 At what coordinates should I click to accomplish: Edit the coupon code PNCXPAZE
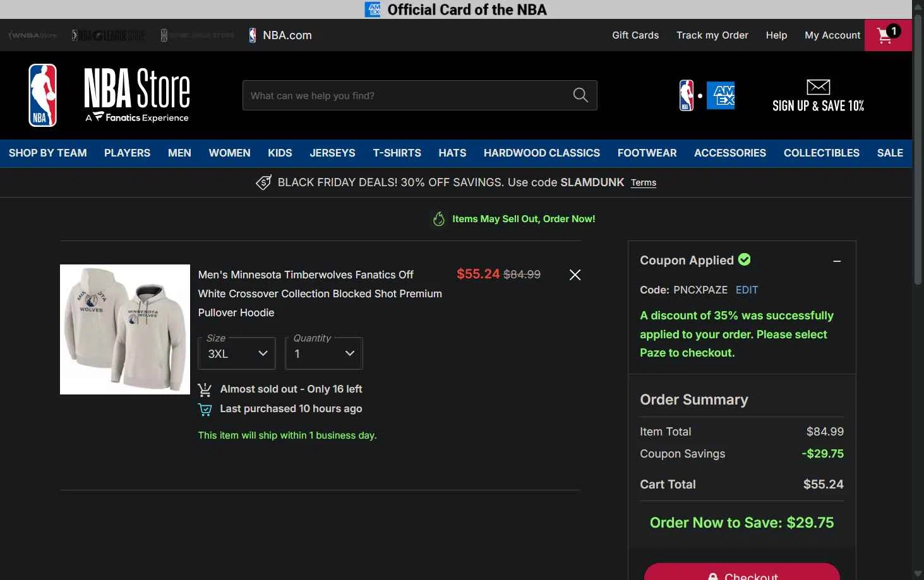point(747,290)
